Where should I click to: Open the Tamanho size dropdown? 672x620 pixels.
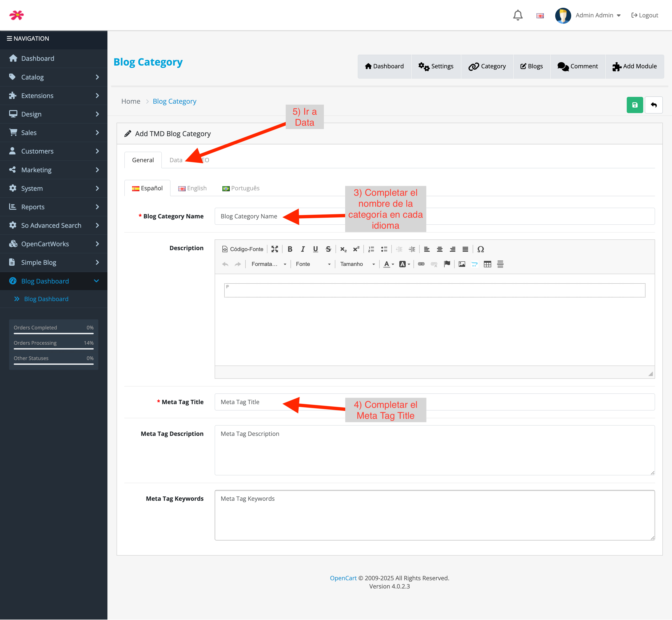point(357,264)
